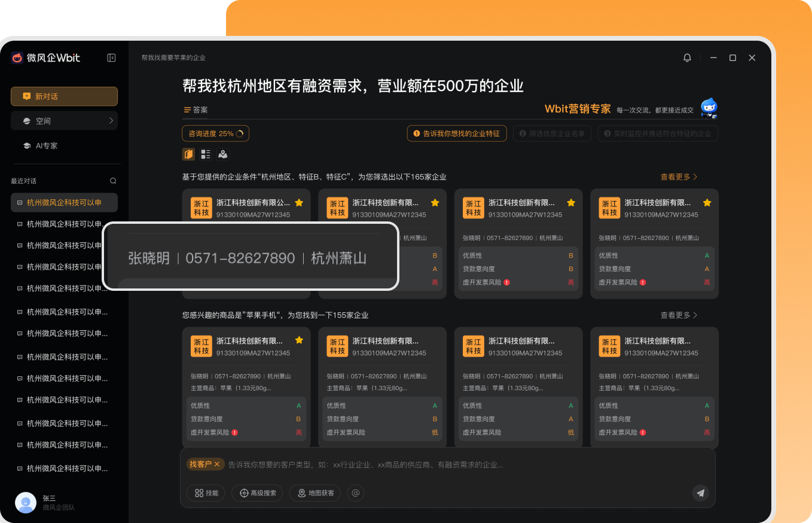Expand 查看更多 for the 155 companies list
The height and width of the screenshot is (523, 812).
[679, 315]
